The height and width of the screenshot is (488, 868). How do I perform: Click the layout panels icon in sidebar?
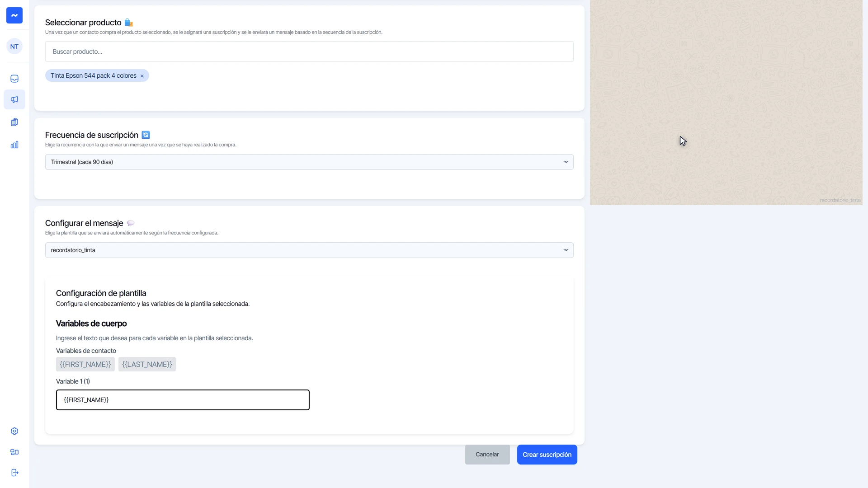point(14,452)
